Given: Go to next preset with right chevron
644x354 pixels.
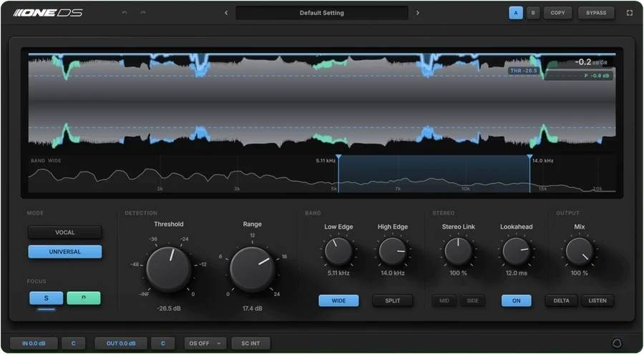Looking at the screenshot, I should (418, 13).
